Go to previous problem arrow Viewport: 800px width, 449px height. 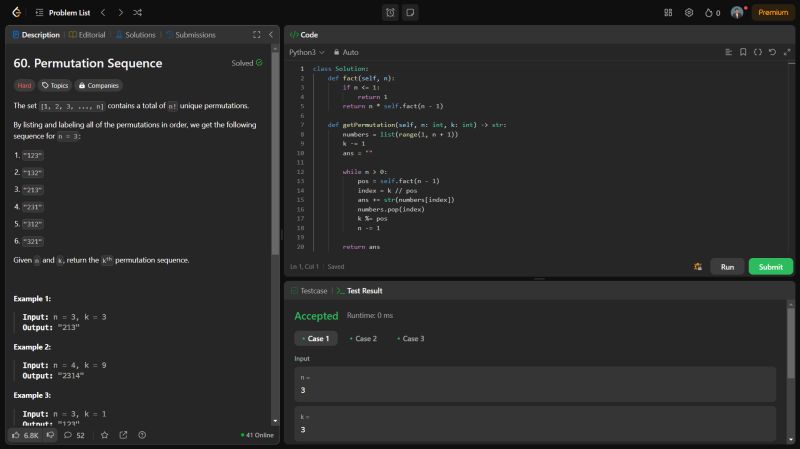coord(103,12)
